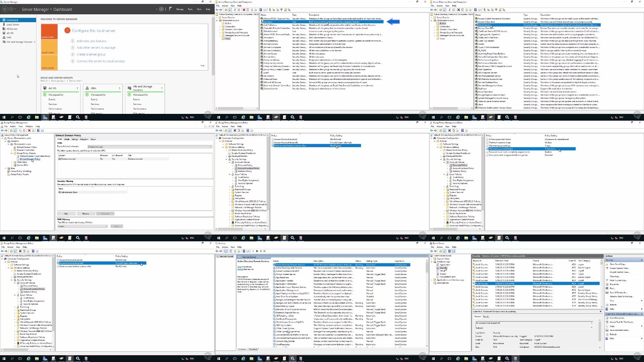644x362 pixels.
Task: Click Open Saved Log in Event Viewer actions
Action: coord(617,264)
